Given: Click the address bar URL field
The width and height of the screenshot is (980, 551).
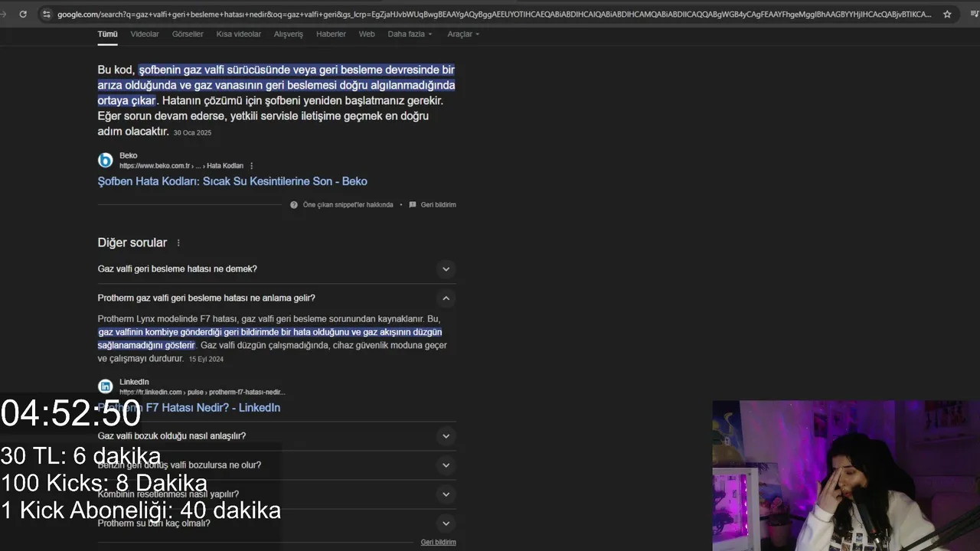Looking at the screenshot, I should pos(494,14).
